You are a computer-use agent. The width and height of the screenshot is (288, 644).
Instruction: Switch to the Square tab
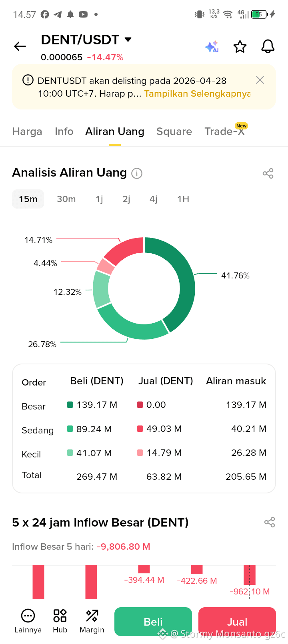(174, 131)
